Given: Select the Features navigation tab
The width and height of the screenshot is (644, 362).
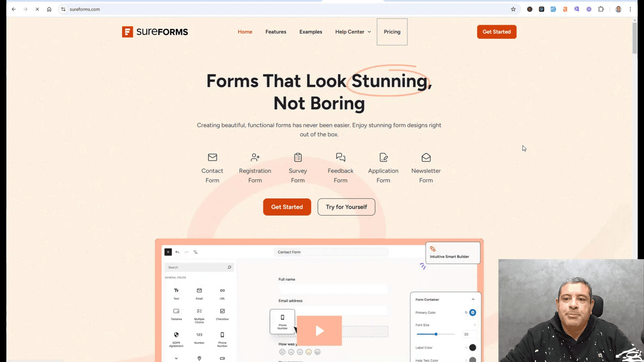Looking at the screenshot, I should point(276,32).
